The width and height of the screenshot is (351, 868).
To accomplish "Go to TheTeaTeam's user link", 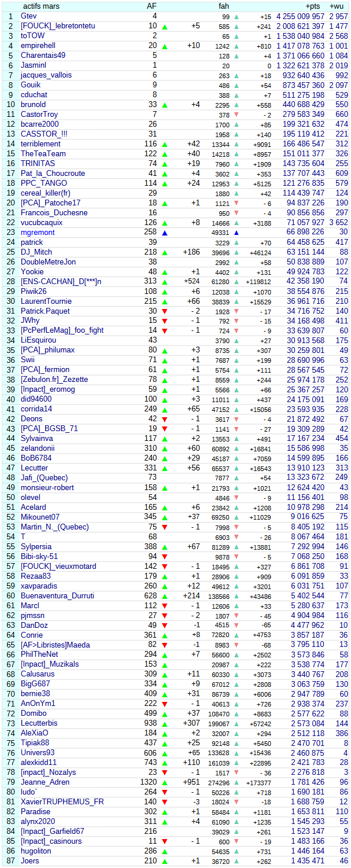I will pos(43,154).
